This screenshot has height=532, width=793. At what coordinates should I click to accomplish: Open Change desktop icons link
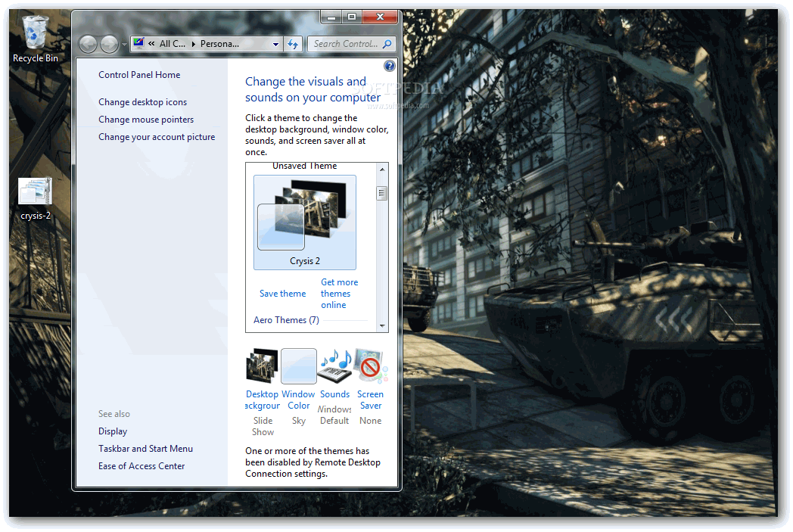[x=142, y=102]
